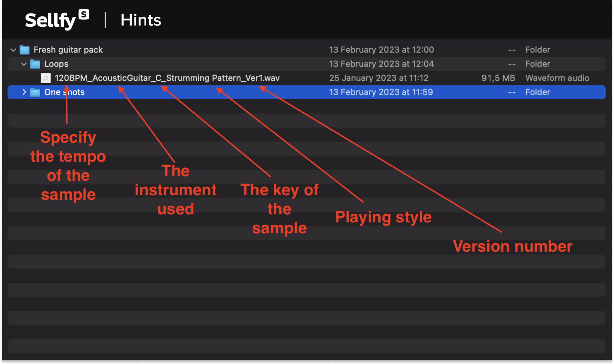This screenshot has width=614, height=364.
Task: Expand the One shots folder
Action: (x=24, y=92)
